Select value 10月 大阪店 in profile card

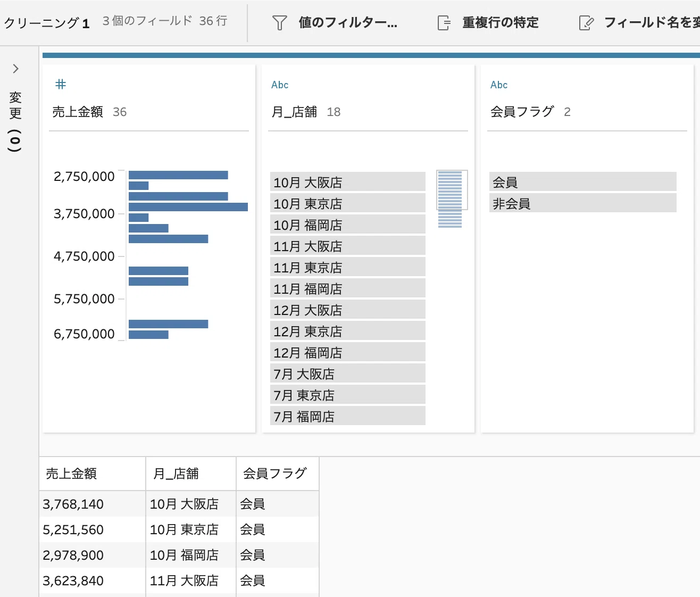point(348,182)
